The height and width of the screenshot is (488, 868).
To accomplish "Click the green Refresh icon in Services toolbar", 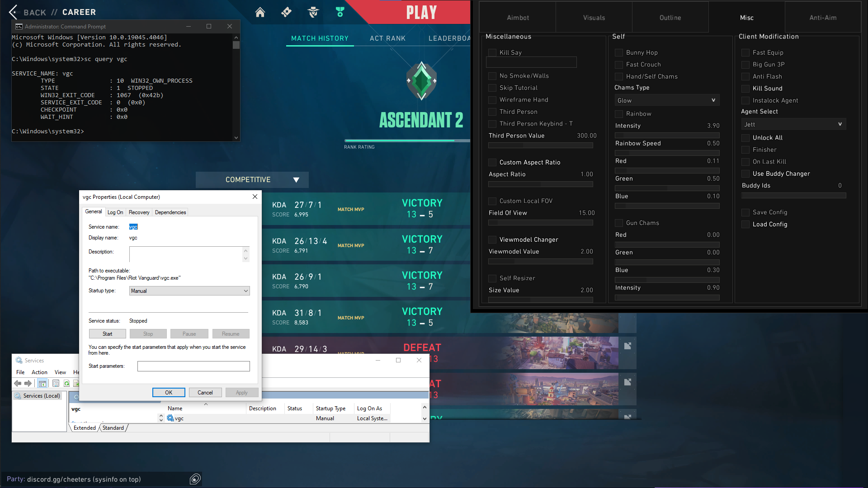I will (66, 383).
